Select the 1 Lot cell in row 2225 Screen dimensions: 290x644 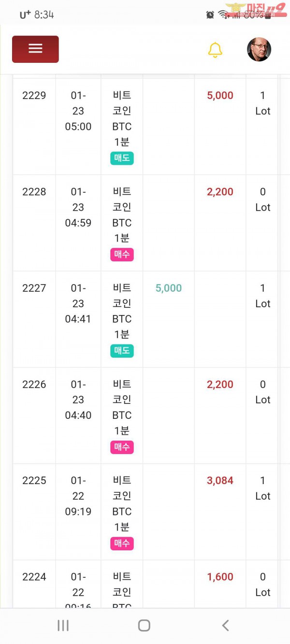tap(262, 488)
